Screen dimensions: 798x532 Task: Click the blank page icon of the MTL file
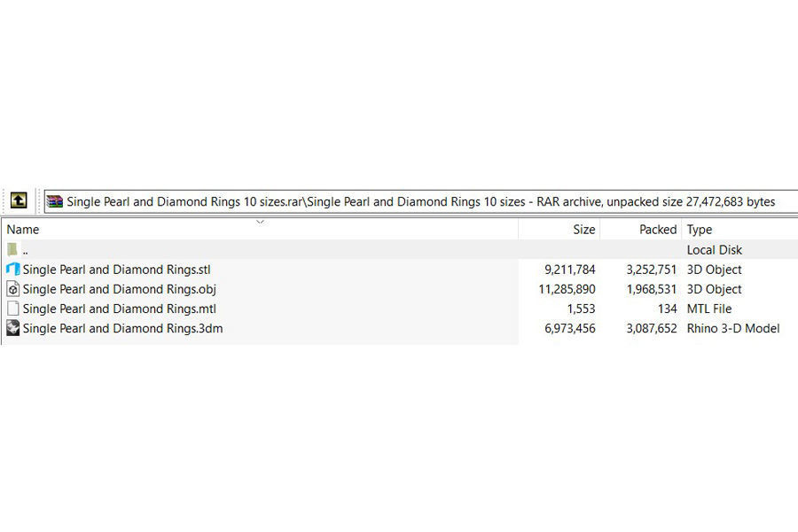coord(12,309)
